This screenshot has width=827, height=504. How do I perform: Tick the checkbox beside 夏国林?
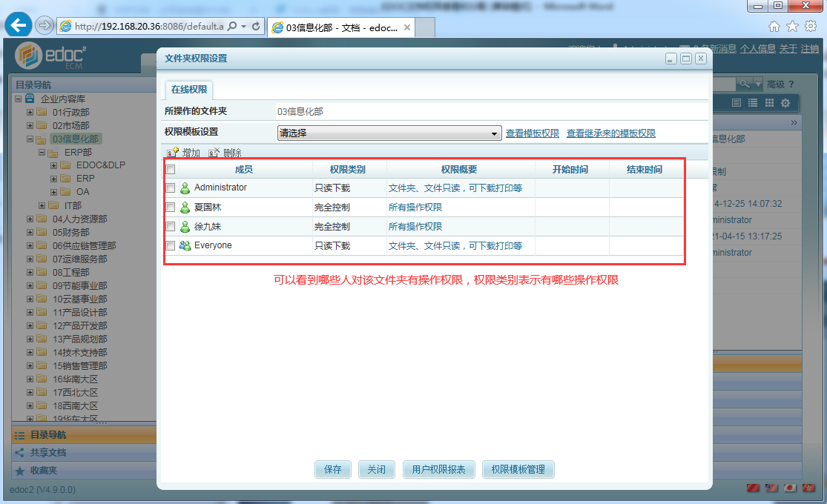(x=171, y=208)
